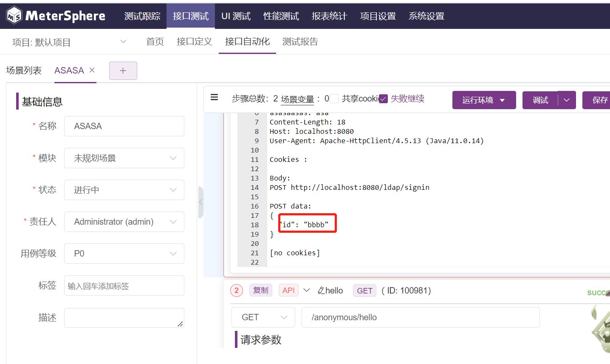The width and height of the screenshot is (610, 364).
Task: Click the step number badge 2
Action: pos(237,291)
